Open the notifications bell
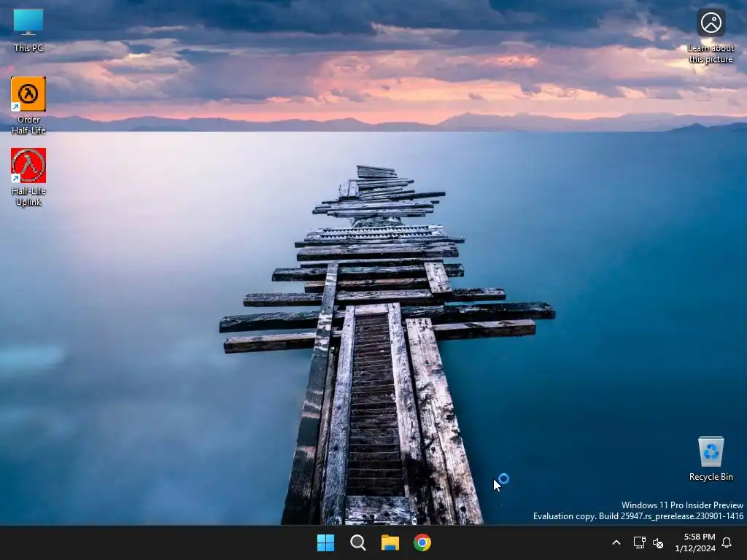 pyautogui.click(x=727, y=542)
